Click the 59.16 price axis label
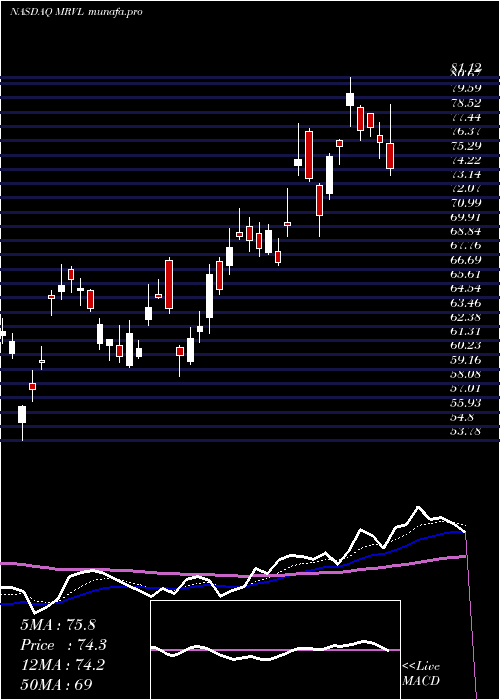This screenshot has height=700, width=500. (466, 360)
